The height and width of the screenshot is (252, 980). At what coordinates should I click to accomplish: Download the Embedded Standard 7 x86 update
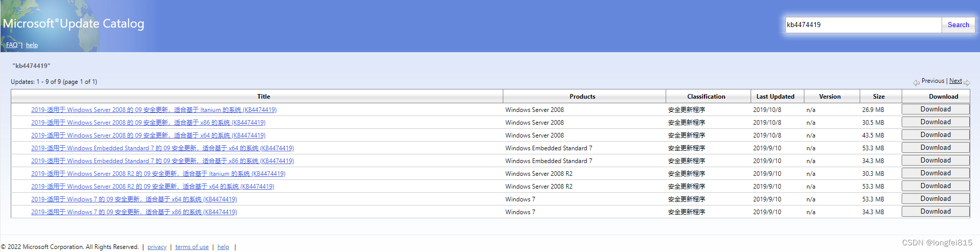(x=935, y=161)
